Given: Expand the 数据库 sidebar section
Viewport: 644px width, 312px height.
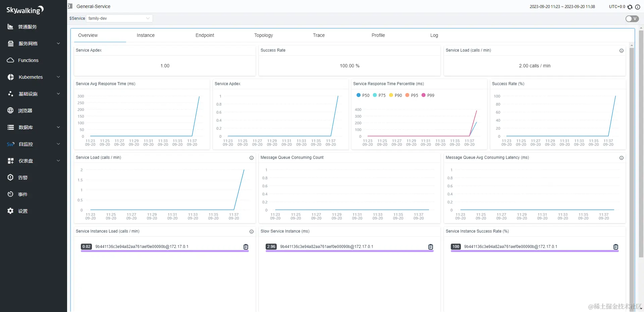Looking at the screenshot, I should 34,127.
